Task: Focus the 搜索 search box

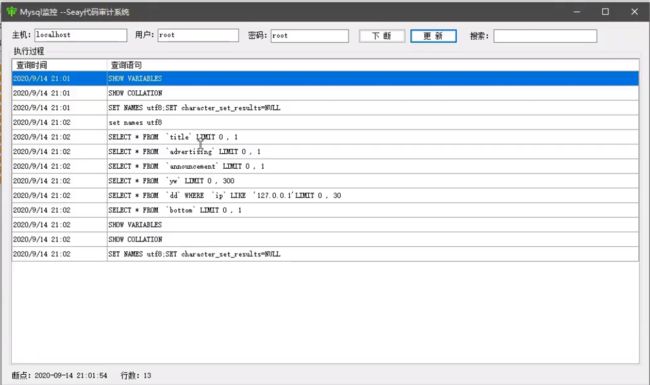Action: [545, 36]
